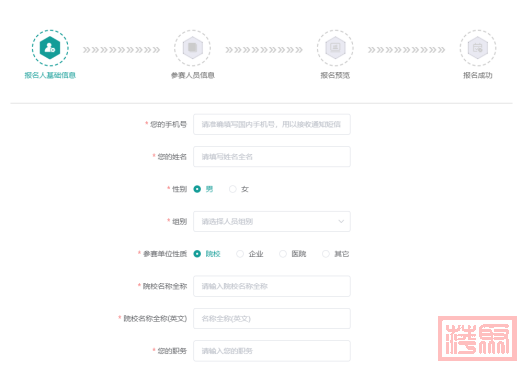Click the 您的手机号 field label

168,124
